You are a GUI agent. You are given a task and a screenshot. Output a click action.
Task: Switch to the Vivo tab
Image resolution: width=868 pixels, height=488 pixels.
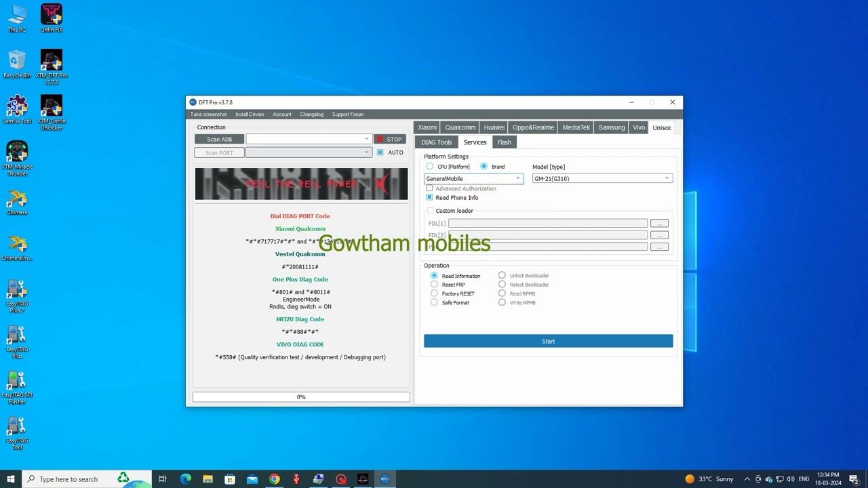click(x=639, y=127)
